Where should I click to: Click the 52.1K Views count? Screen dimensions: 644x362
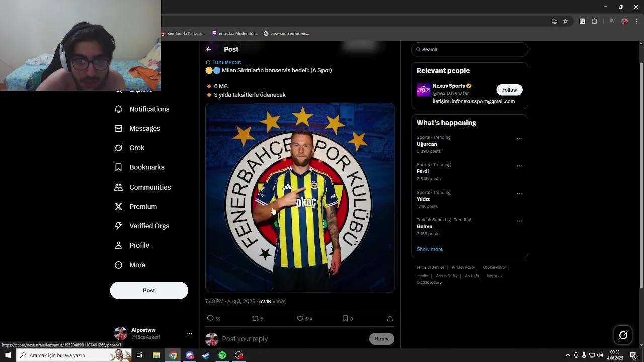[x=272, y=301]
